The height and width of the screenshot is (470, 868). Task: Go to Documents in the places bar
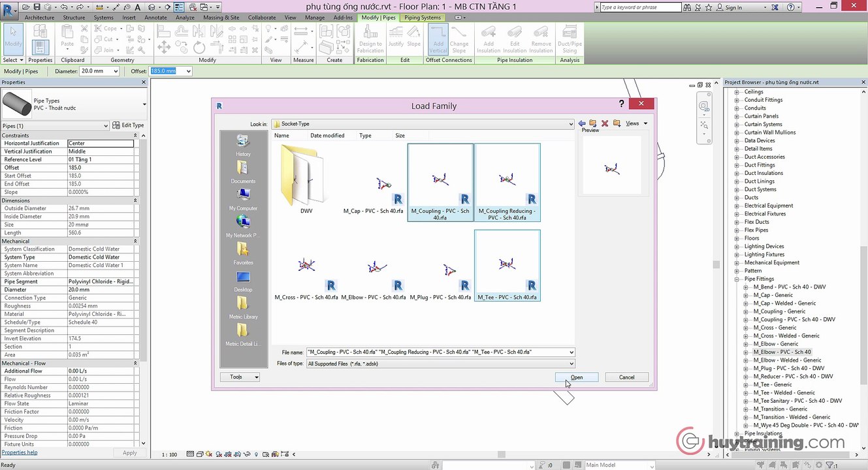[243, 172]
